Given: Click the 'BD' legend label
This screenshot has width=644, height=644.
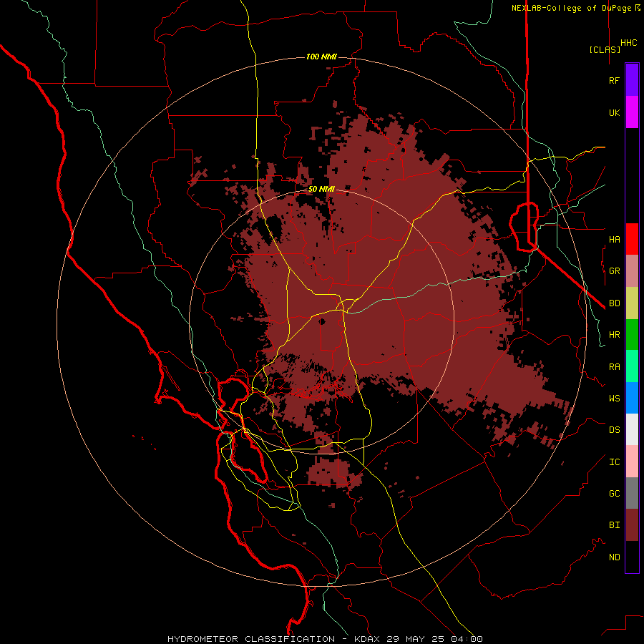Looking at the screenshot, I should point(614,303).
